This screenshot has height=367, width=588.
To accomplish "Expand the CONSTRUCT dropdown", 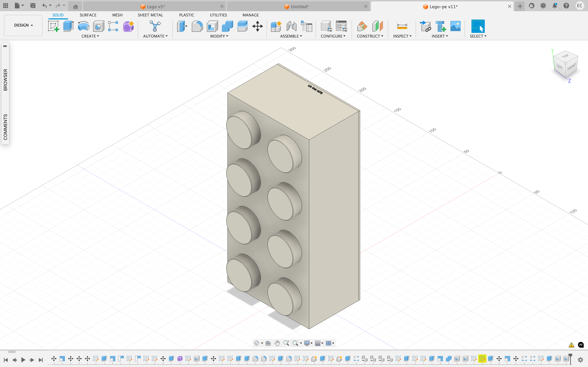I will pyautogui.click(x=370, y=36).
